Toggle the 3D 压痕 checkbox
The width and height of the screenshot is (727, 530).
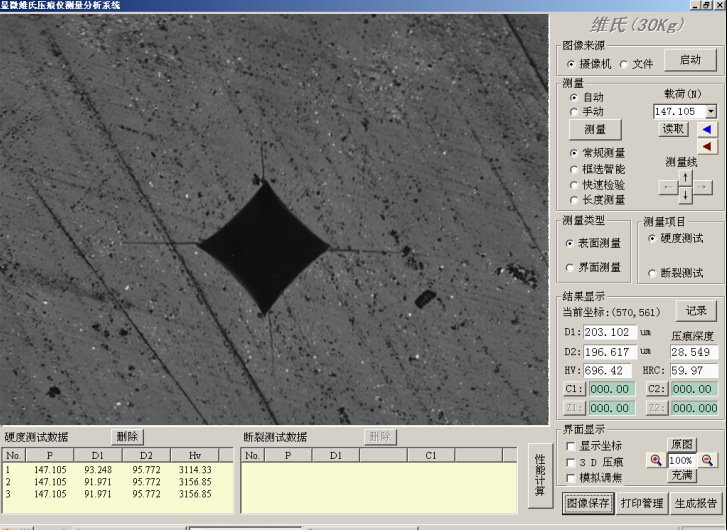click(571, 462)
